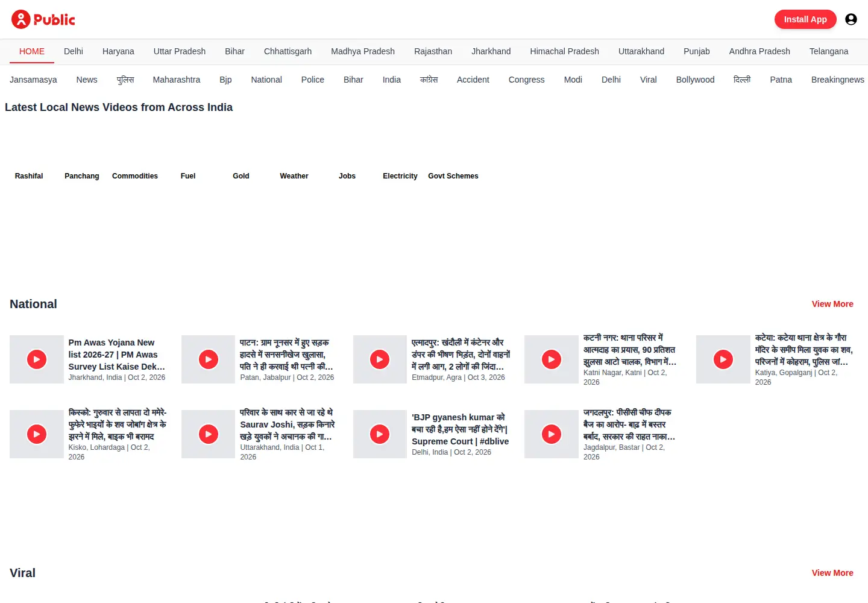Open the Rajasthan tab
The height and width of the screenshot is (603, 868).
pyautogui.click(x=433, y=51)
